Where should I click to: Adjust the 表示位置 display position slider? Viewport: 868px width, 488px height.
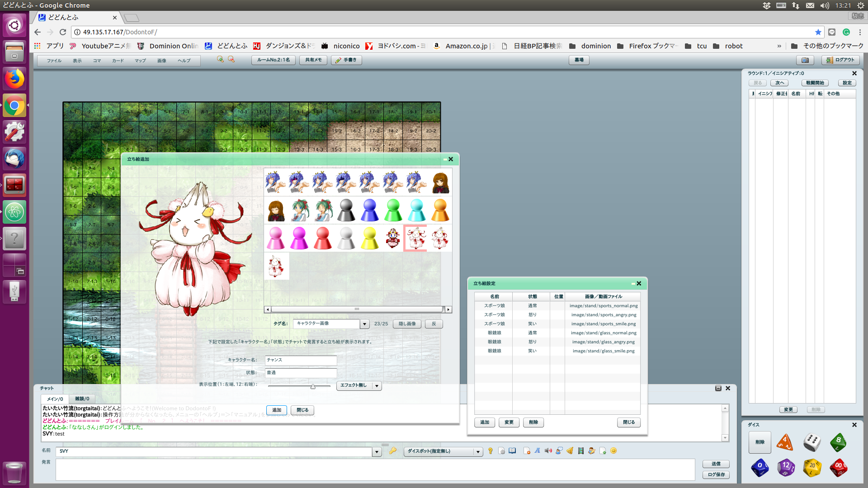tap(313, 387)
